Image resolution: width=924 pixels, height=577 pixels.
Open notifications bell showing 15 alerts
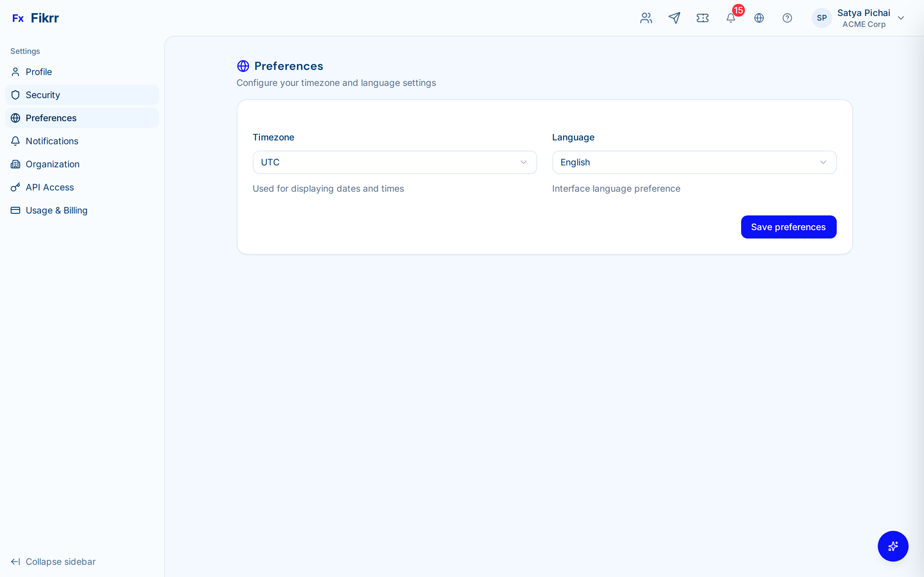pos(731,18)
